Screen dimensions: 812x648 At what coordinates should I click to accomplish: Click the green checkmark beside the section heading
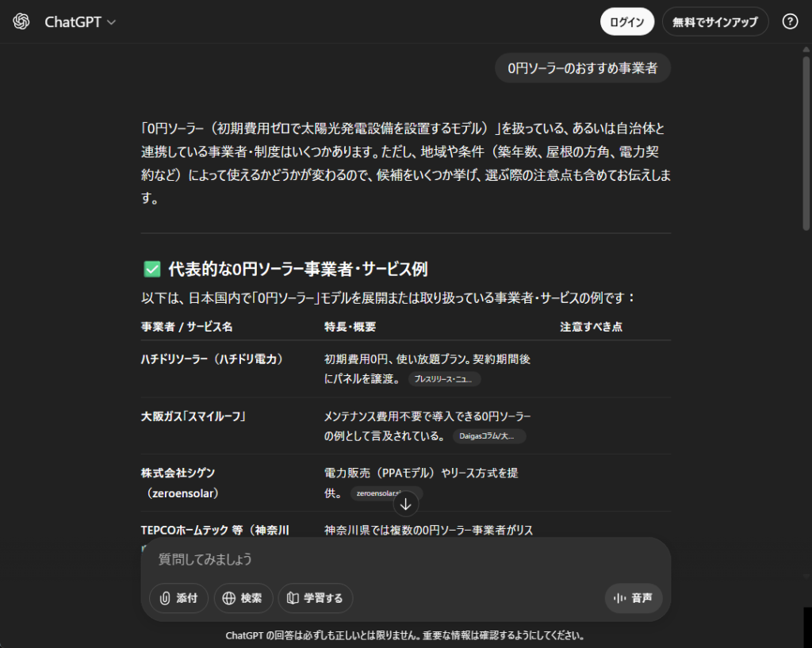[x=151, y=268]
